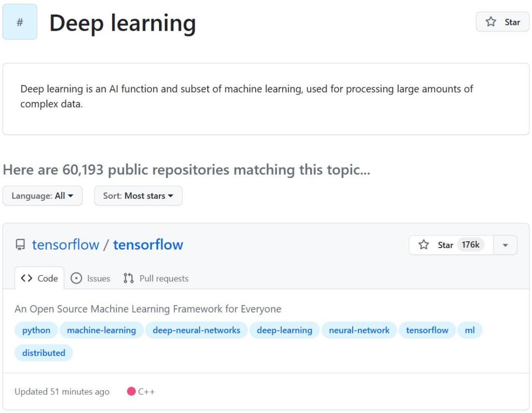Switch to the Code tab
Screen dimensions: 532x413
(x=39, y=278)
